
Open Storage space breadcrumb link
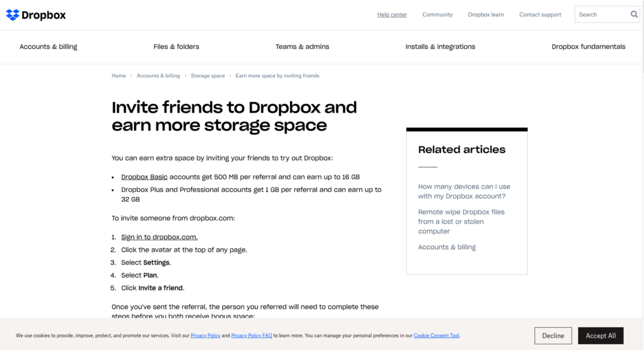coord(208,76)
